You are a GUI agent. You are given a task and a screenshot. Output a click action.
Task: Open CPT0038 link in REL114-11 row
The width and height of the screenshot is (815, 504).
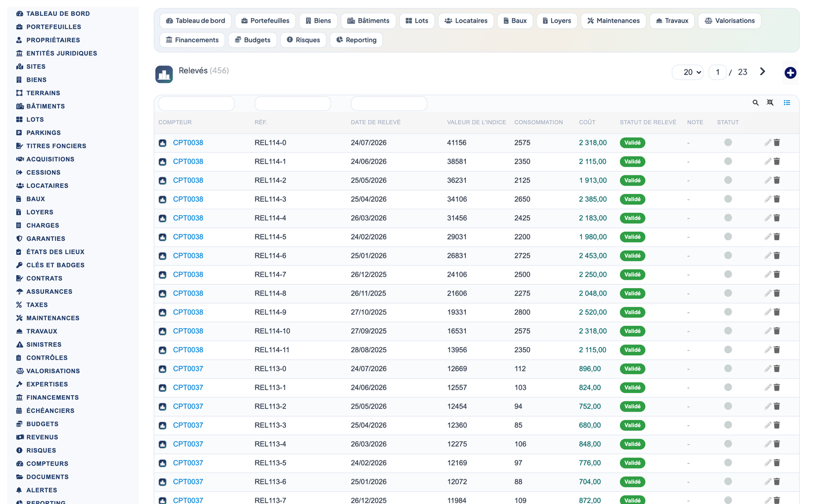tap(188, 350)
